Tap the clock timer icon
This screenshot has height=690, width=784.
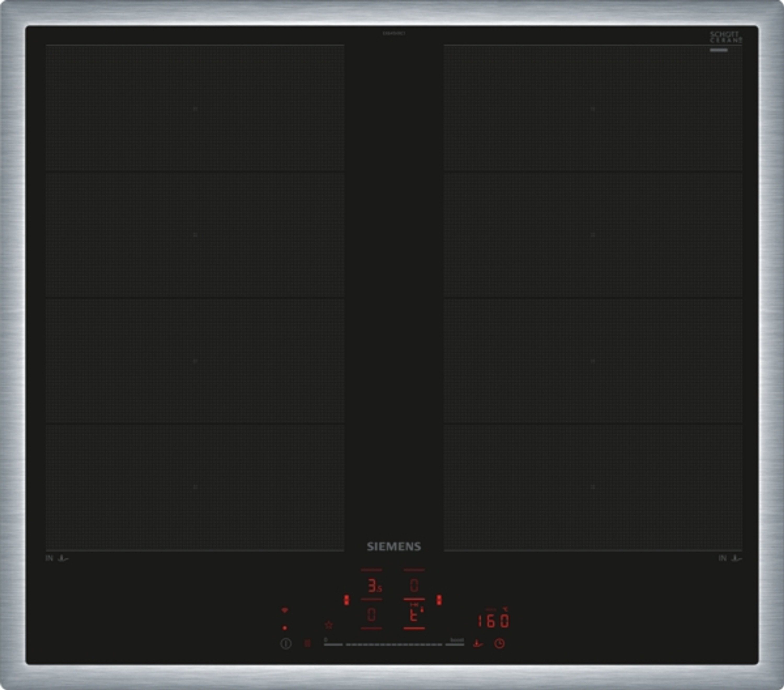point(499,643)
